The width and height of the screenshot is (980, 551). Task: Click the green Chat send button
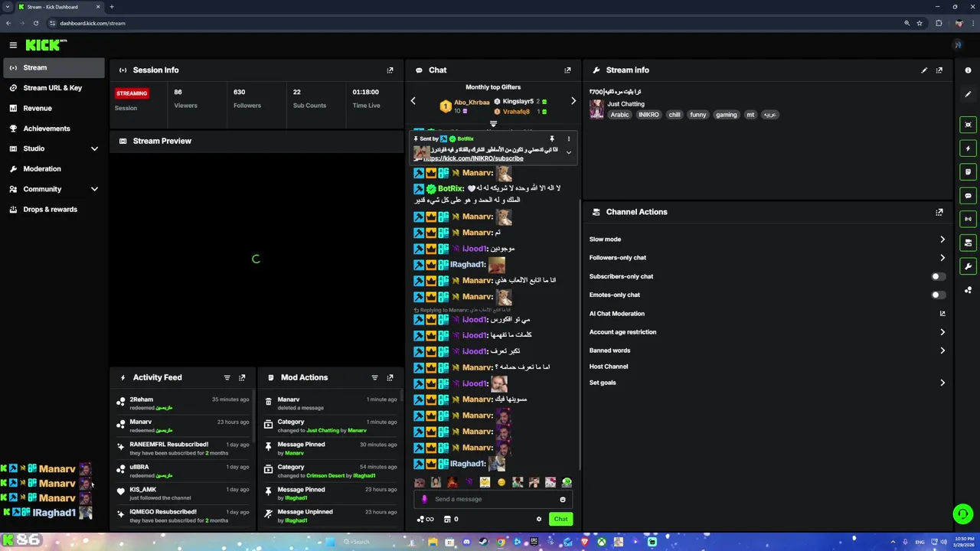click(x=560, y=520)
